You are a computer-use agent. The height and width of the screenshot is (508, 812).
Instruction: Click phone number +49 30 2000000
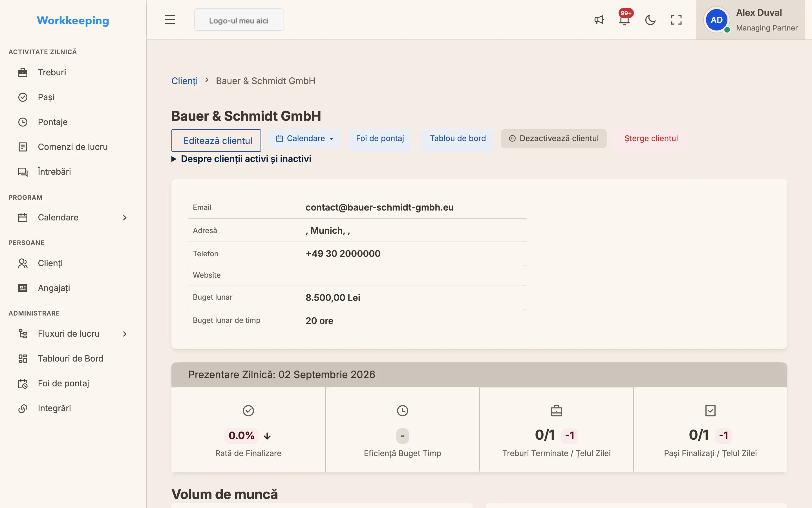pyautogui.click(x=343, y=254)
